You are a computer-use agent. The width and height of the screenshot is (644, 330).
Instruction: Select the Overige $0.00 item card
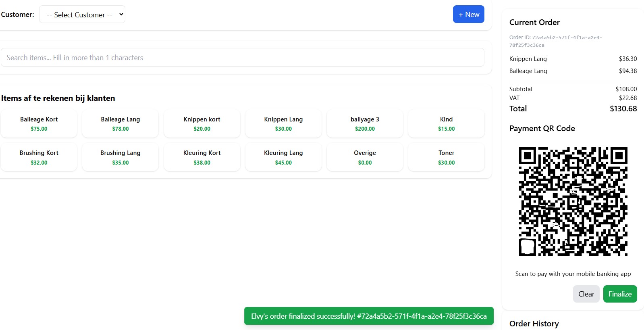tap(365, 157)
